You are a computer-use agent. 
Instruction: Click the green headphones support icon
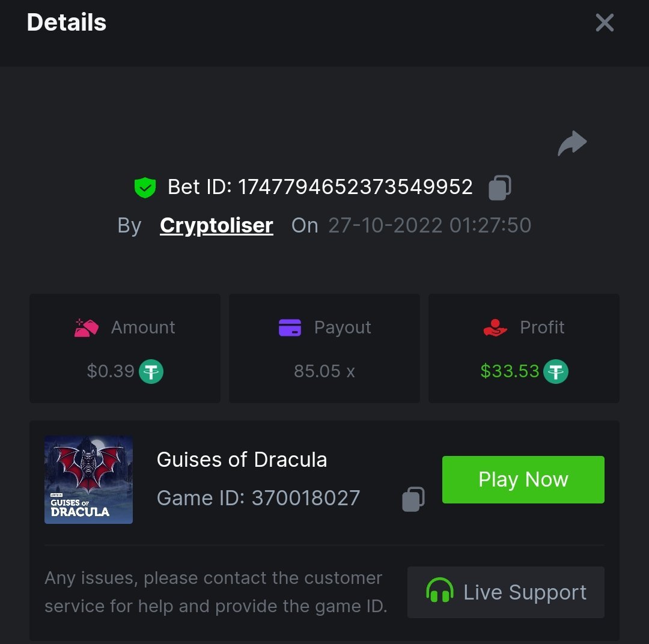[439, 592]
